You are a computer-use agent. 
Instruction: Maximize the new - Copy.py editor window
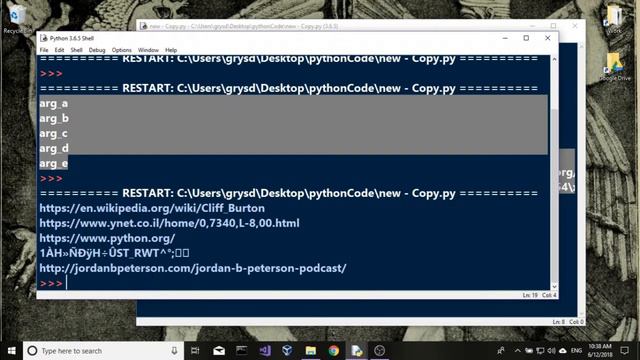point(553,26)
